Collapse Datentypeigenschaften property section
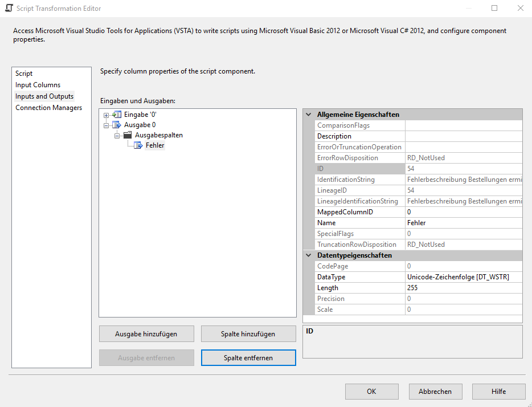The width and height of the screenshot is (532, 407). tap(309, 255)
